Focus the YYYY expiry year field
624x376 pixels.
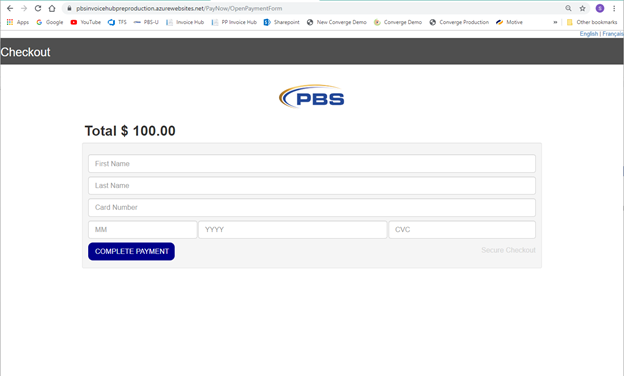click(x=292, y=230)
